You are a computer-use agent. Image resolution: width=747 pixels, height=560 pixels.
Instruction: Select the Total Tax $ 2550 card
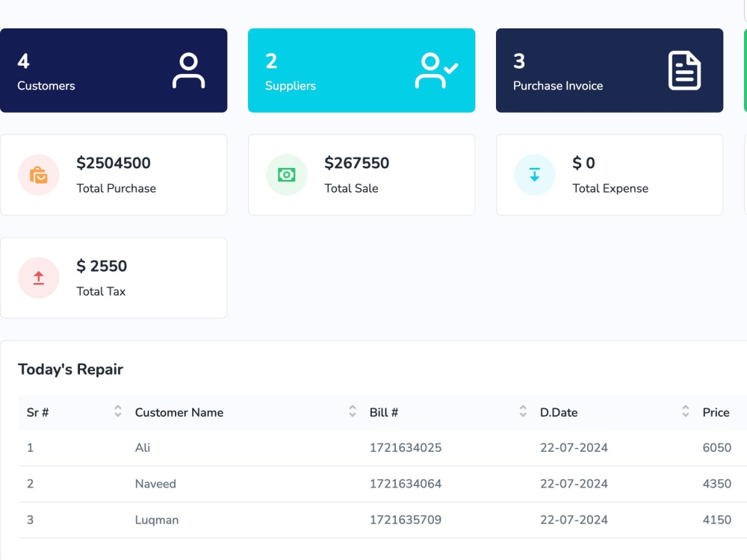(x=114, y=278)
